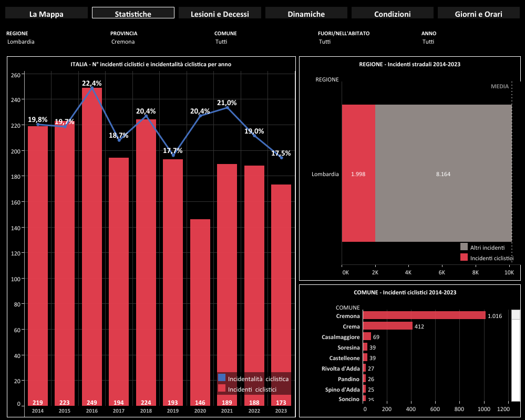Select the gray Altri incidenti legend swatch
Image resolution: width=525 pixels, height=420 pixels.
464,247
